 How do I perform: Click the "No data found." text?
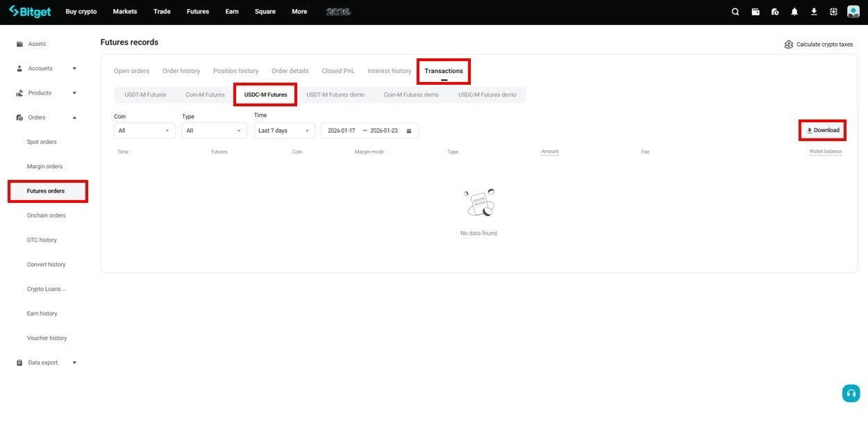click(479, 233)
